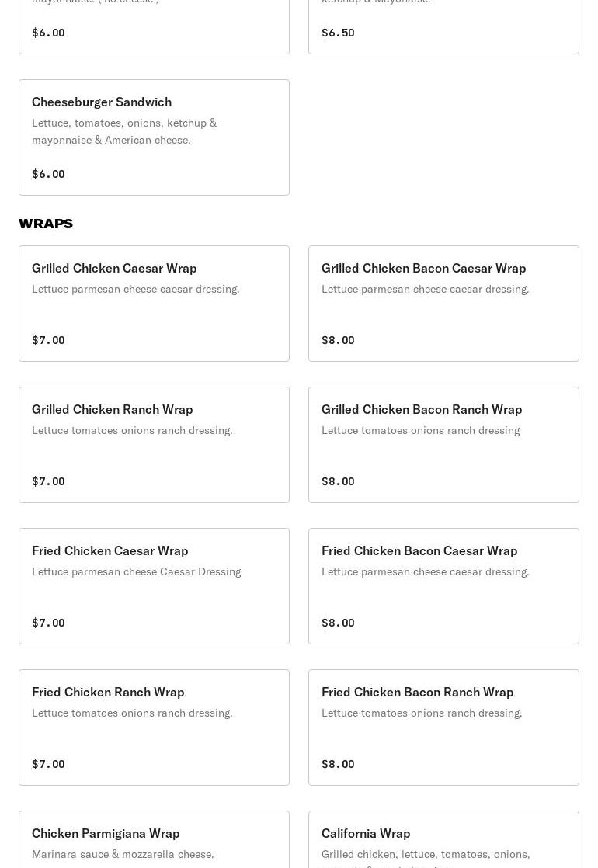
Task: Click the WRAPS section heading
Action: click(46, 223)
